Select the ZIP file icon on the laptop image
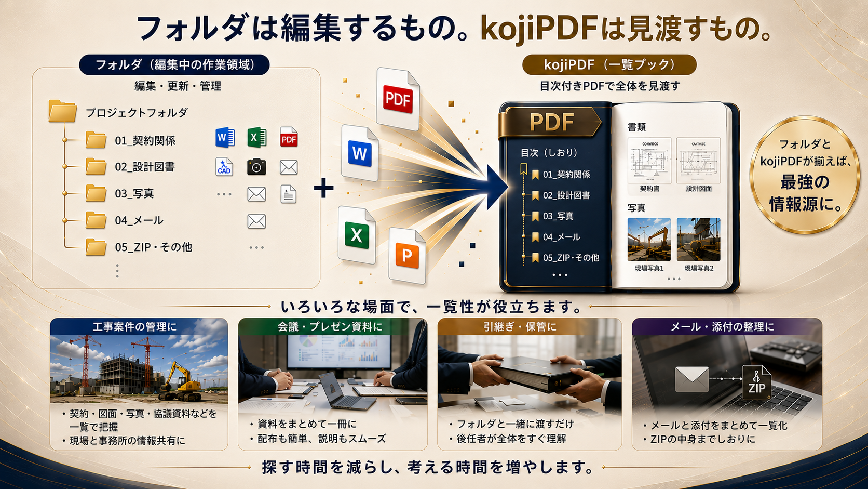Screen dimensions: 868x489 [x=757, y=382]
